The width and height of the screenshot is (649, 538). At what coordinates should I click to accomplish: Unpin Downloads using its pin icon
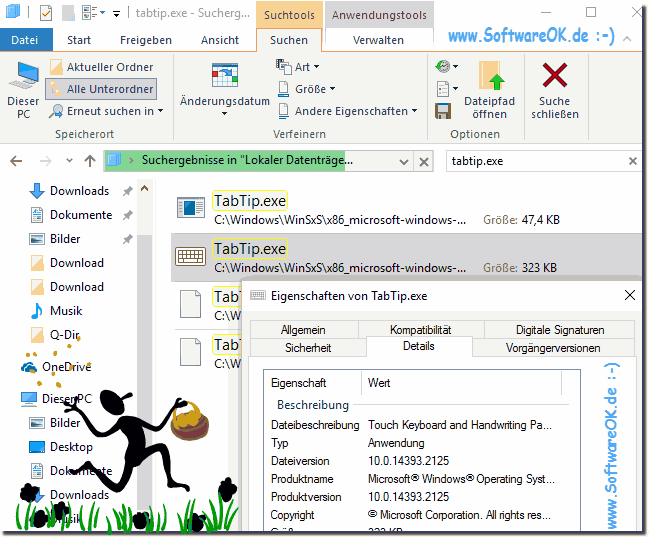pos(127,191)
